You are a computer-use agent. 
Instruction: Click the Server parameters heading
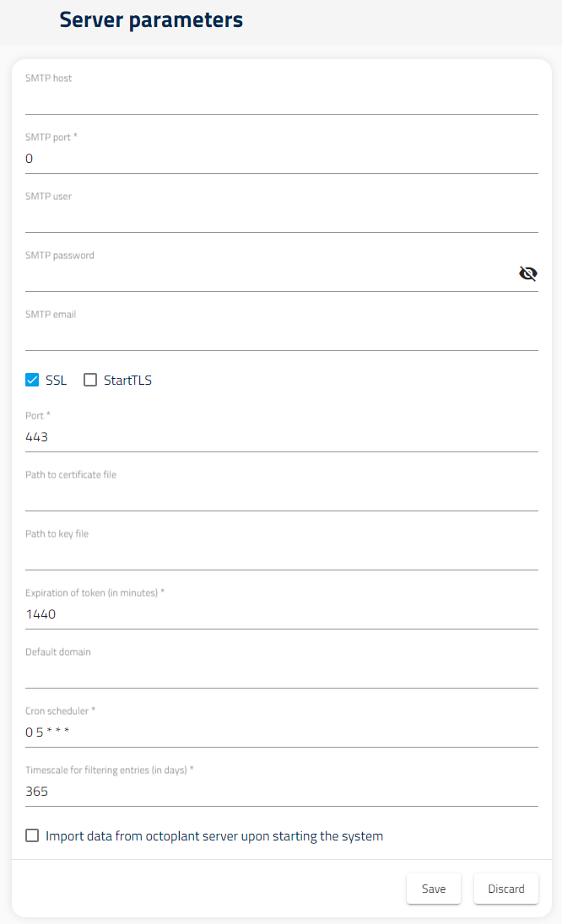(150, 19)
